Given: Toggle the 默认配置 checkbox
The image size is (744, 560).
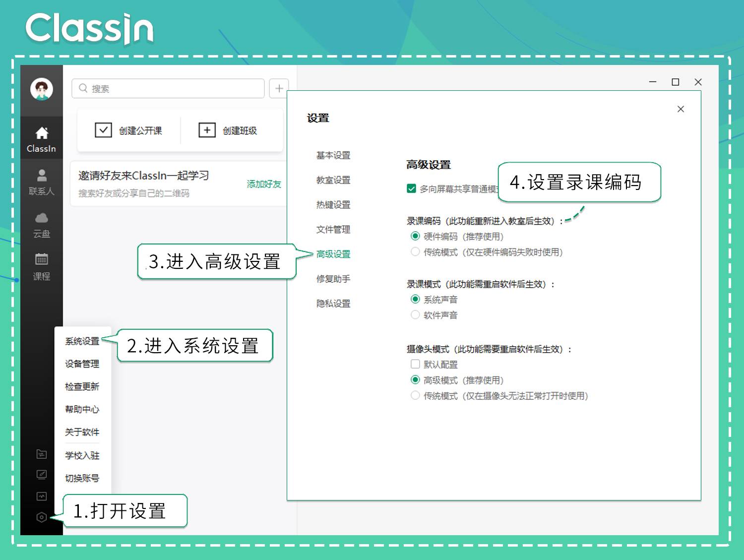Looking at the screenshot, I should pyautogui.click(x=415, y=364).
